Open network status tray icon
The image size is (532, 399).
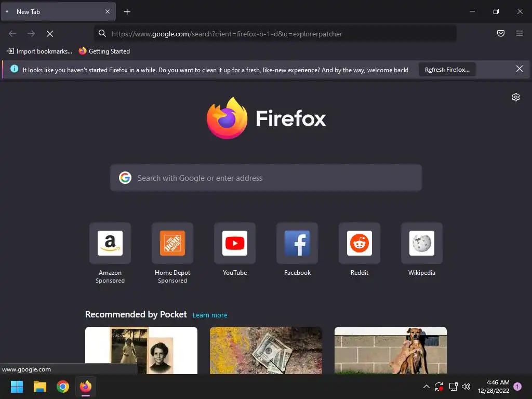pos(453,387)
